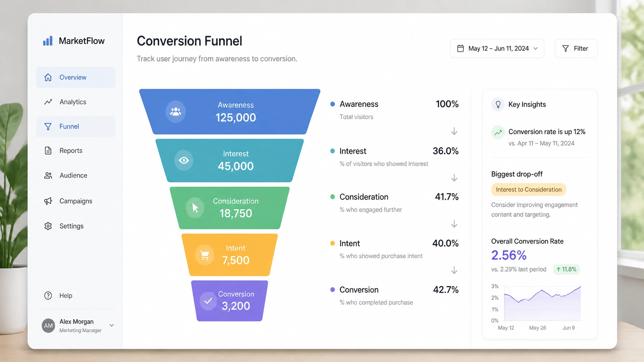Click the down arrow below Awareness 100%
644x362 pixels.
(x=454, y=131)
